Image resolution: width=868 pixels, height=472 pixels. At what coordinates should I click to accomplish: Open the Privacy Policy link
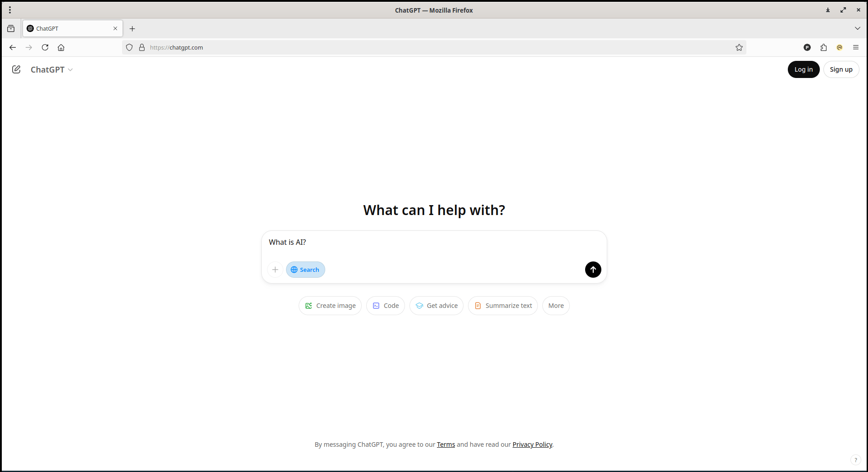tap(532, 444)
